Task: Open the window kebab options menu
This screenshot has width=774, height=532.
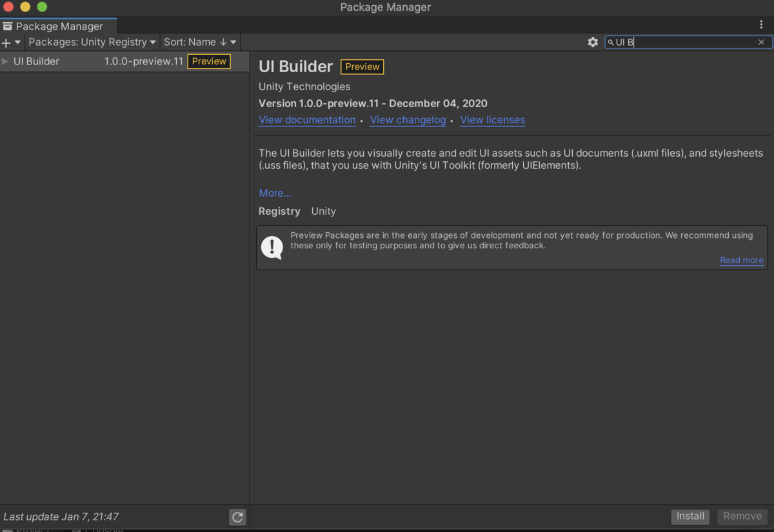Action: tap(761, 25)
